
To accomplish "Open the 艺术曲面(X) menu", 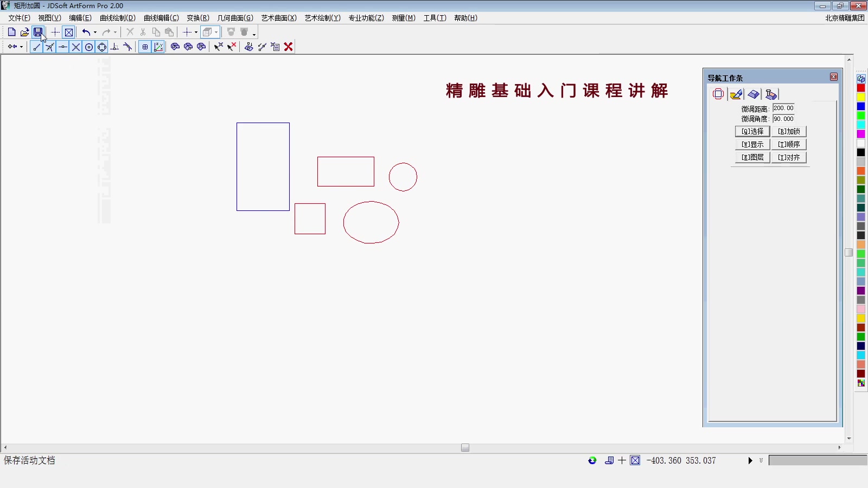I will 279,17.
